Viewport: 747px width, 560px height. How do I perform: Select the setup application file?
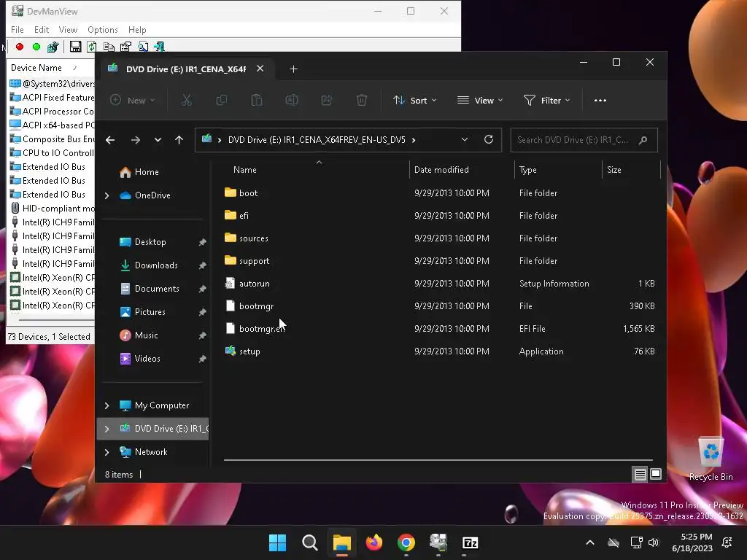(249, 351)
